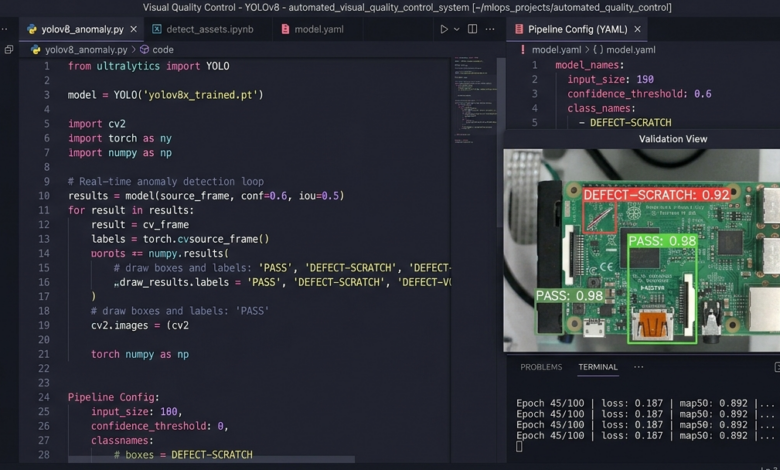This screenshot has height=470, width=780.
Task: Click the left sidebar ellipsis icon
Action: tap(4, 29)
